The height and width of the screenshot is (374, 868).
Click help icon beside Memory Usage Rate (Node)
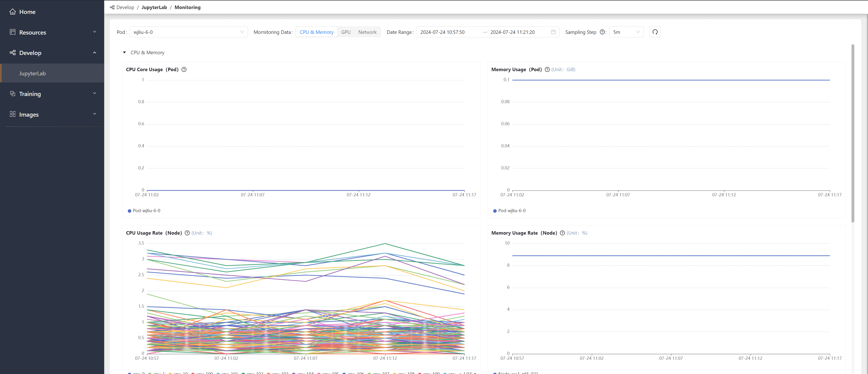(x=562, y=233)
